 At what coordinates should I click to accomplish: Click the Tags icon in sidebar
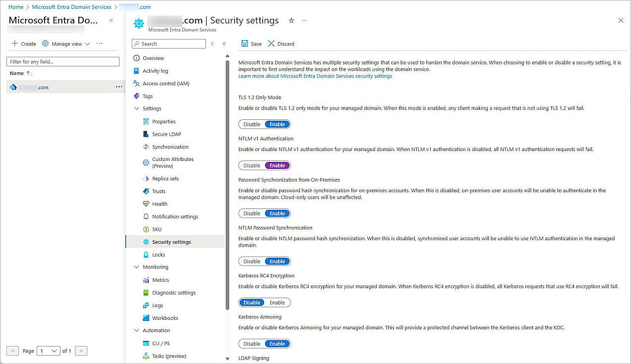136,96
